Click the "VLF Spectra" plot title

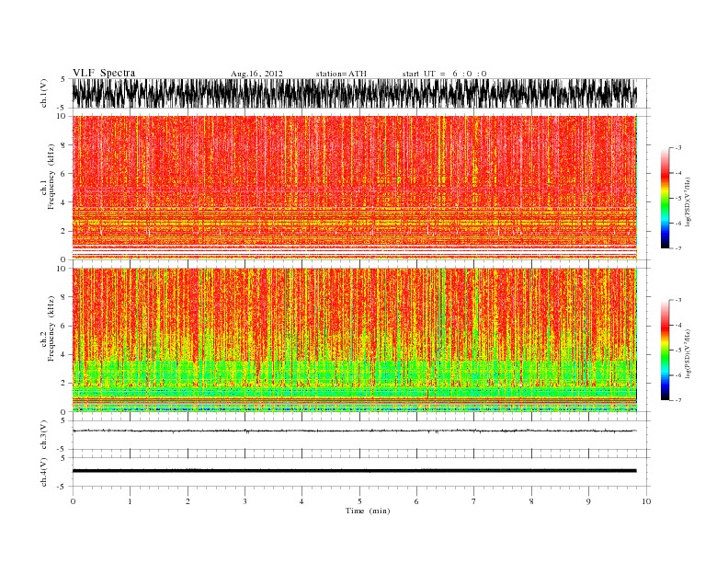104,73
